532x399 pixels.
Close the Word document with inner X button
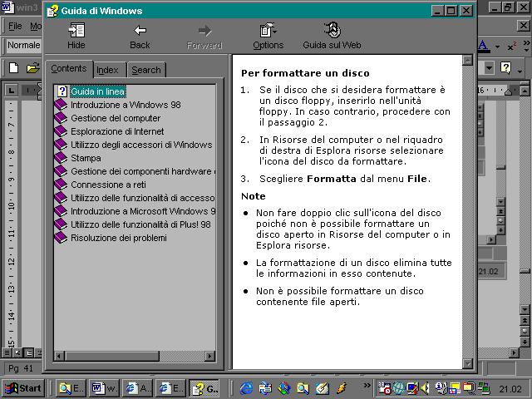pyautogui.click(x=523, y=26)
